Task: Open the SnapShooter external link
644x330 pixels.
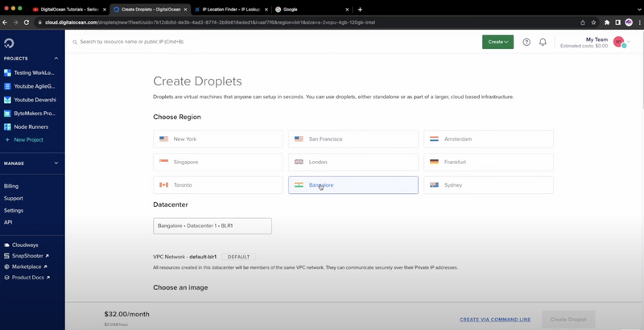Action: (27, 256)
